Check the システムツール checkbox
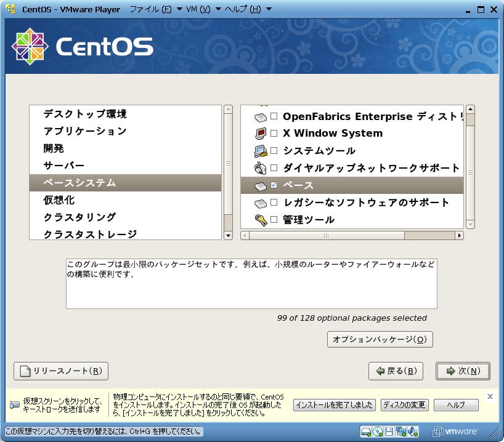The height and width of the screenshot is (442, 504). [x=274, y=151]
